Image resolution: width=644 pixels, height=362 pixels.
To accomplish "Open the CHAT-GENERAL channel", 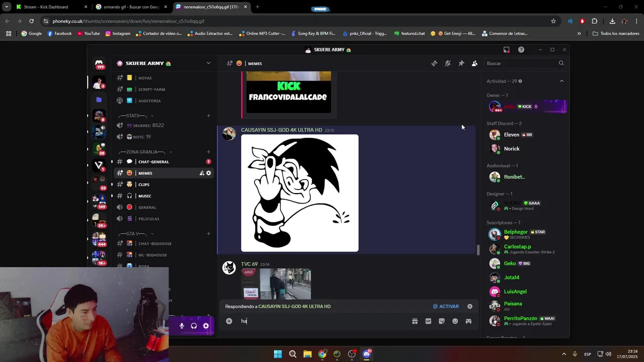I will [164, 162].
